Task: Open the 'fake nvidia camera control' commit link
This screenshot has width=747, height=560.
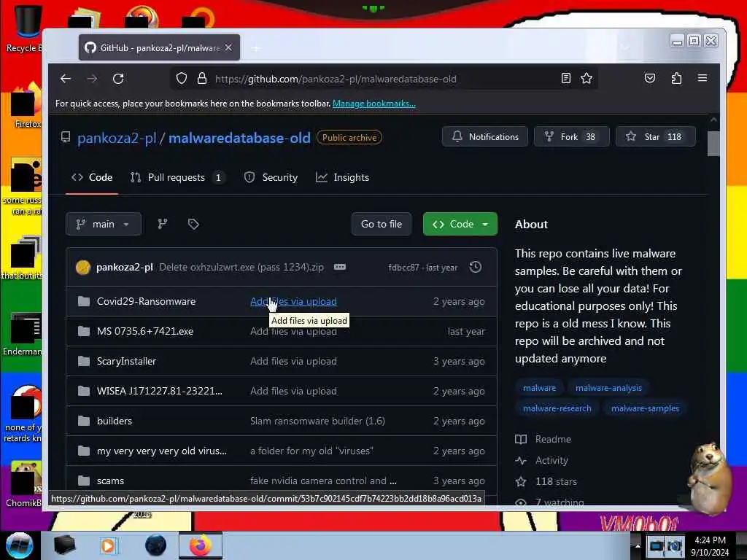Action: (323, 481)
